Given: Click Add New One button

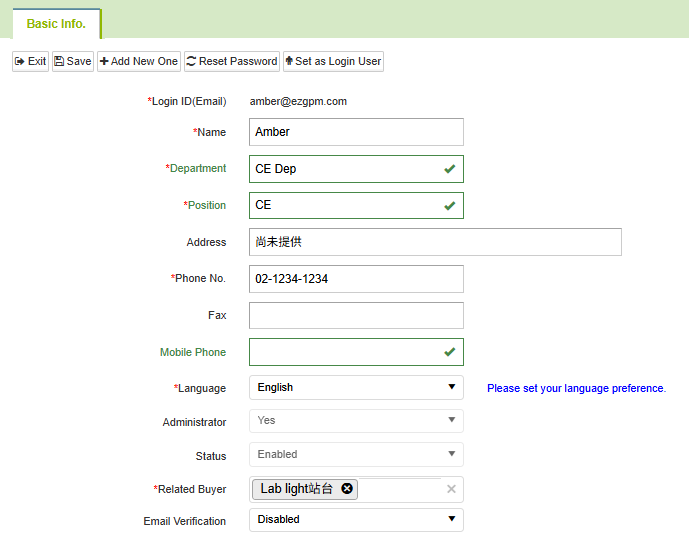Looking at the screenshot, I should (x=139, y=61).
